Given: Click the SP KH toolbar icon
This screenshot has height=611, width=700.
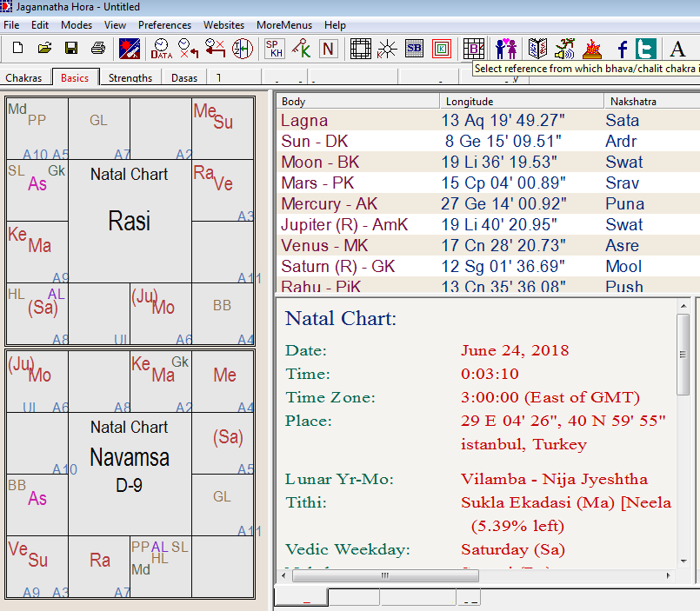Looking at the screenshot, I should click(x=274, y=48).
